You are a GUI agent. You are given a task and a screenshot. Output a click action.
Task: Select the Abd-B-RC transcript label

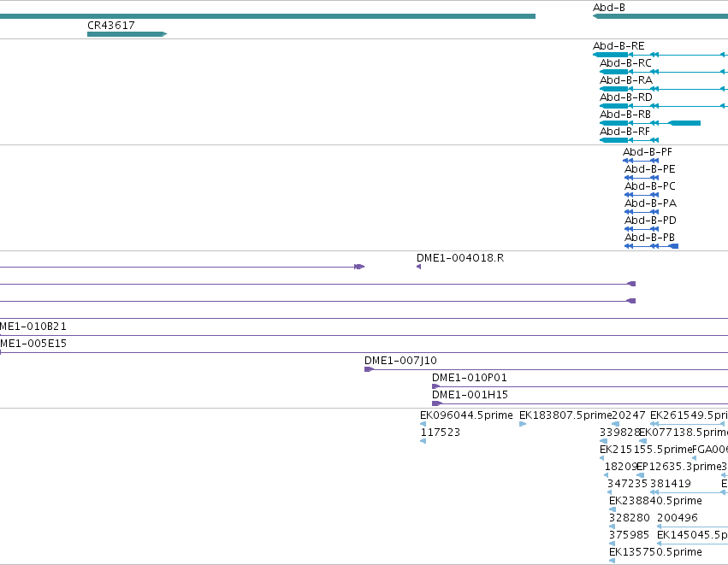[x=625, y=63]
